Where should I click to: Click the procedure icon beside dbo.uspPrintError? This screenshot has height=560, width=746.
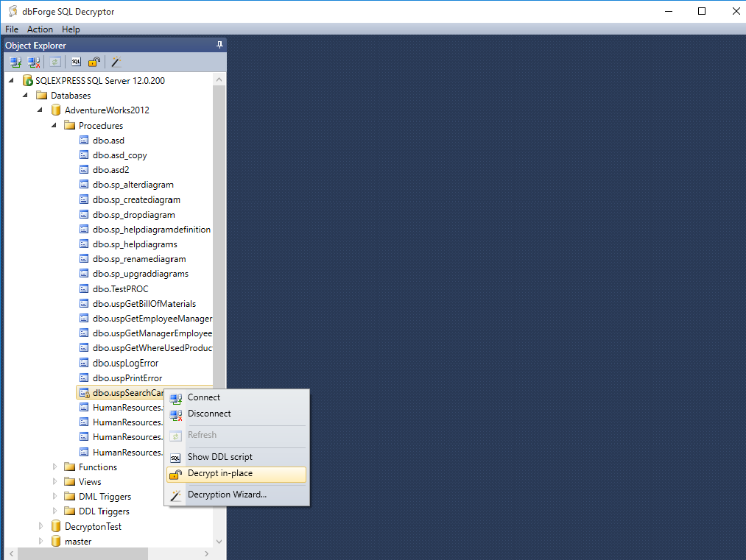(84, 378)
